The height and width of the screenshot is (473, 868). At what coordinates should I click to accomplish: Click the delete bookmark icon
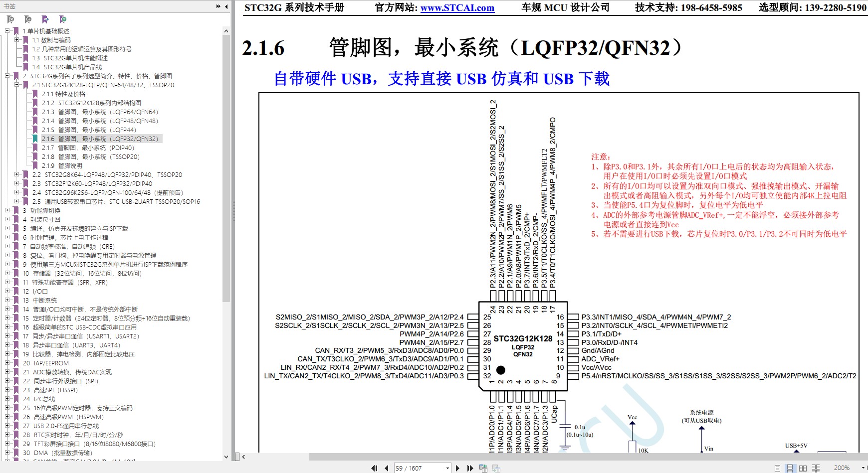(10, 19)
